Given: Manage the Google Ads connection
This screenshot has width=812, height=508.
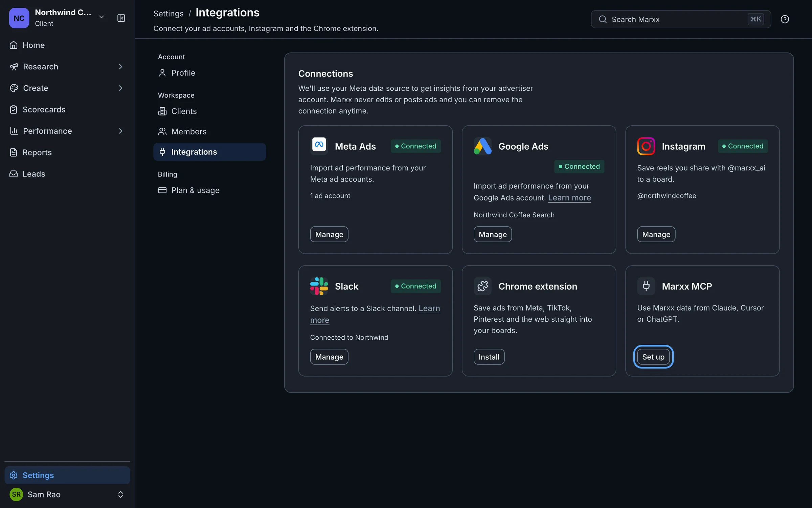Looking at the screenshot, I should [x=492, y=234].
